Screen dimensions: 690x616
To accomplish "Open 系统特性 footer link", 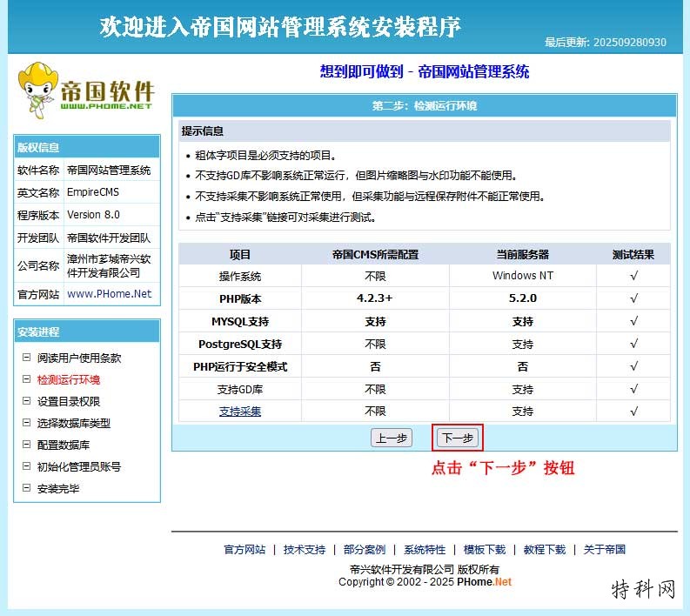I will click(x=425, y=550).
